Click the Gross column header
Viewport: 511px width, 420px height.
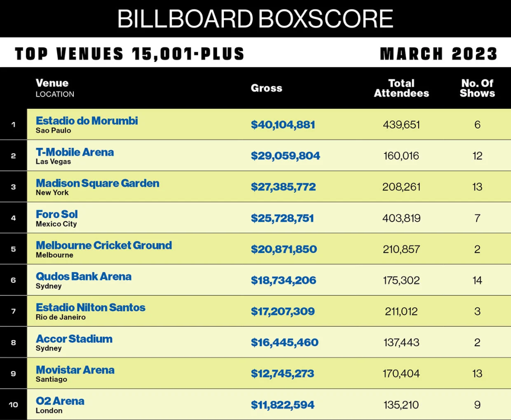coord(266,88)
